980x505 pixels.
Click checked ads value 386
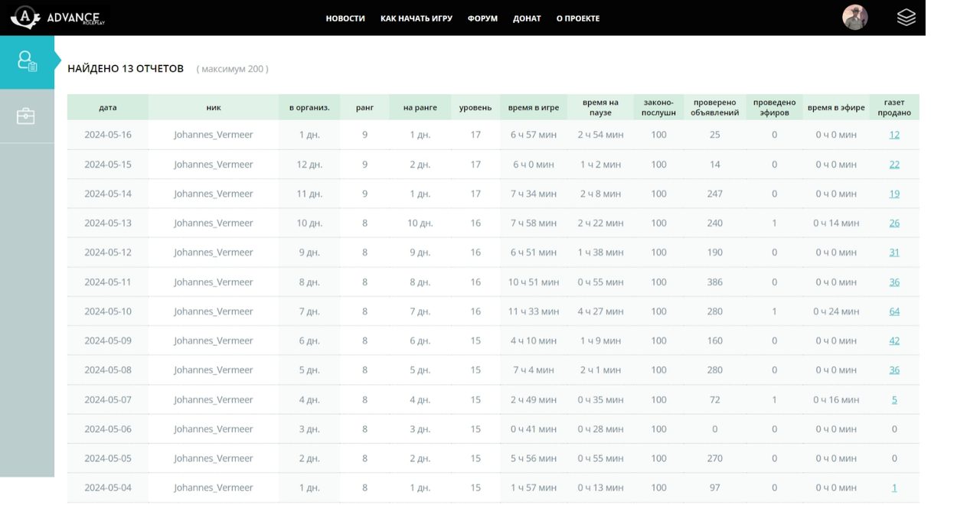click(715, 282)
